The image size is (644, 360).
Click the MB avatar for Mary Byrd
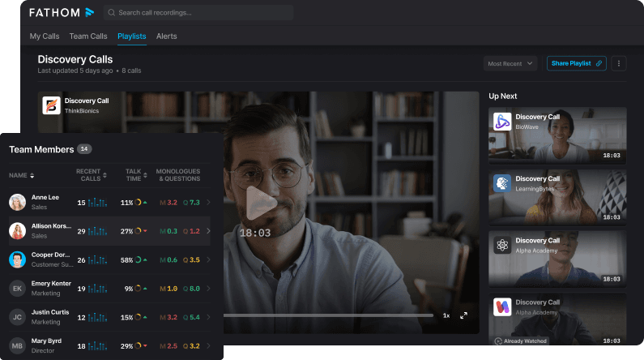click(17, 346)
